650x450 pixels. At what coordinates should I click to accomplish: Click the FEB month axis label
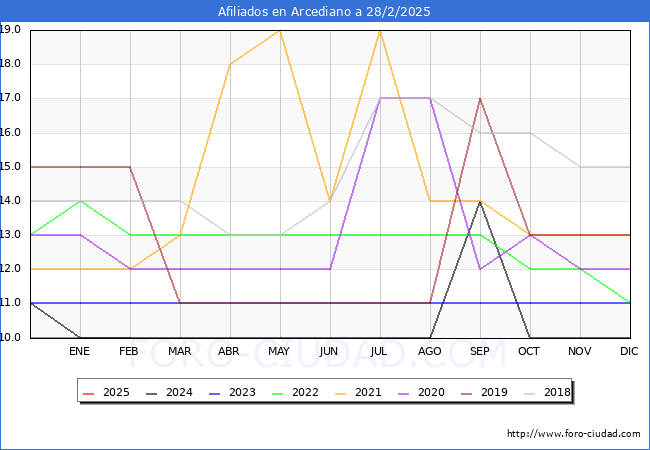pyautogui.click(x=129, y=351)
